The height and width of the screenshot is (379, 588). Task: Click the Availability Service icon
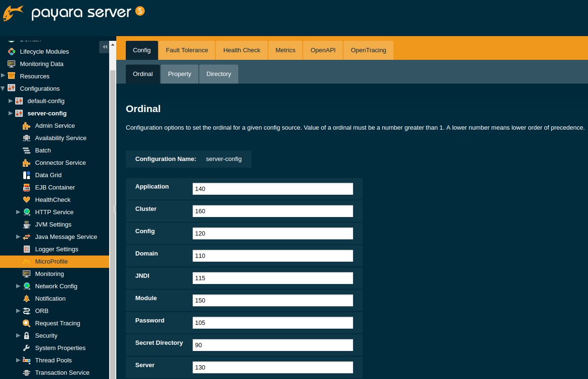[27, 138]
